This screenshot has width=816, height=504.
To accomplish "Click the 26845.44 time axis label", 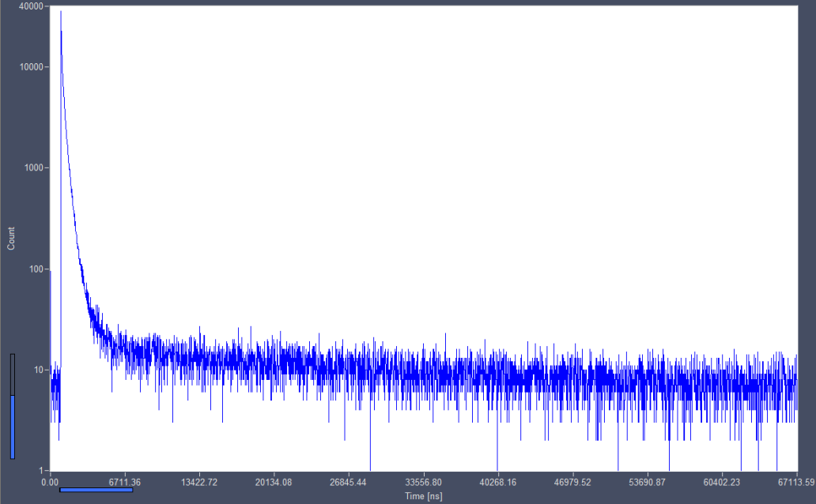I will point(348,482).
